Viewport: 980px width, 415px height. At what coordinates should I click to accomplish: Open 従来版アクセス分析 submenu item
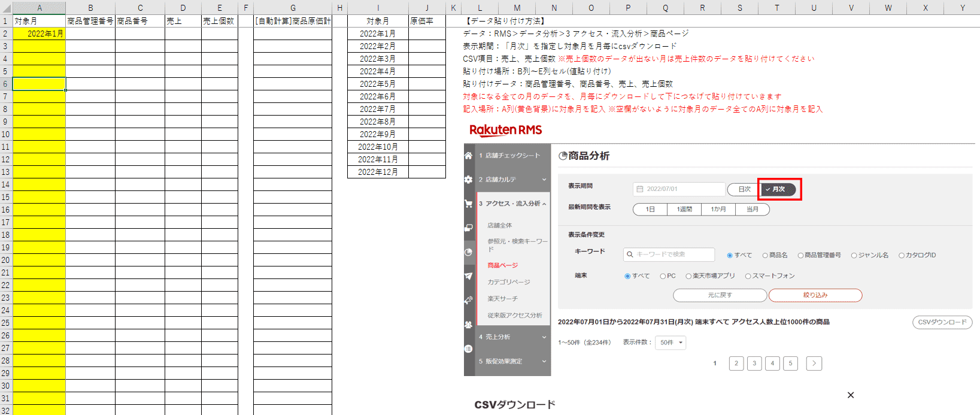(x=515, y=316)
